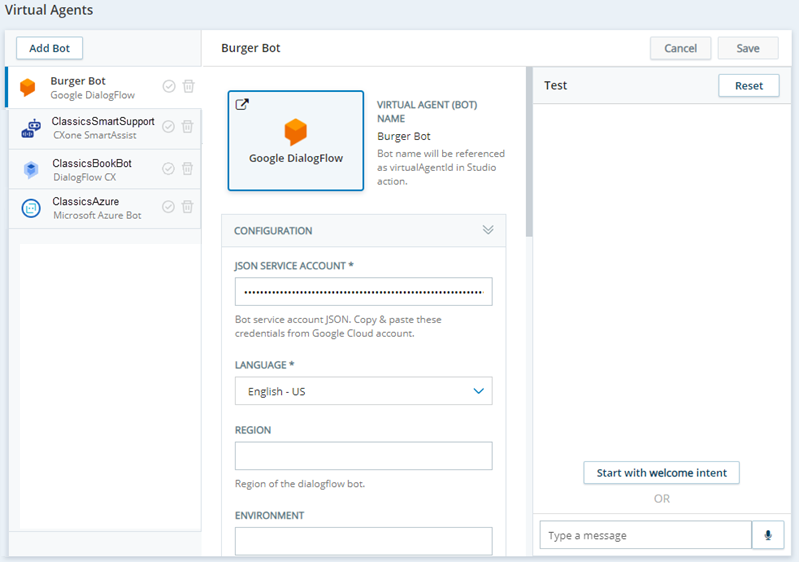
Task: Toggle the check circle for ClassicsAzure
Action: tap(168, 206)
